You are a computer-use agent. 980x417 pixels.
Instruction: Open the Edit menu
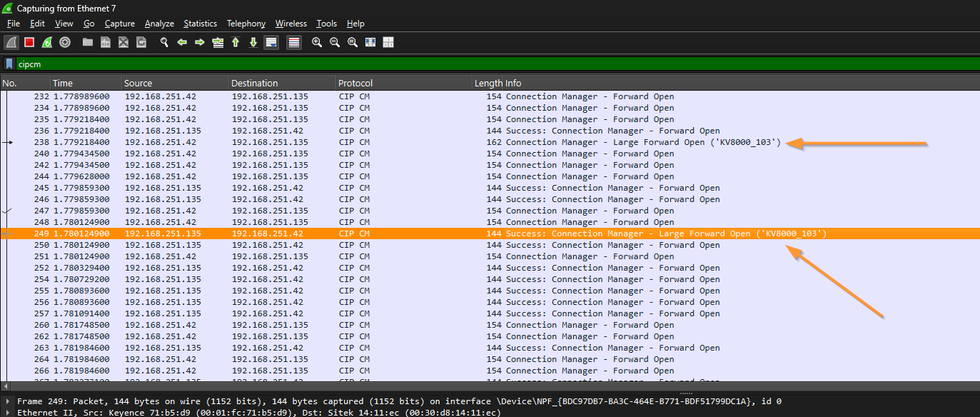click(x=37, y=24)
